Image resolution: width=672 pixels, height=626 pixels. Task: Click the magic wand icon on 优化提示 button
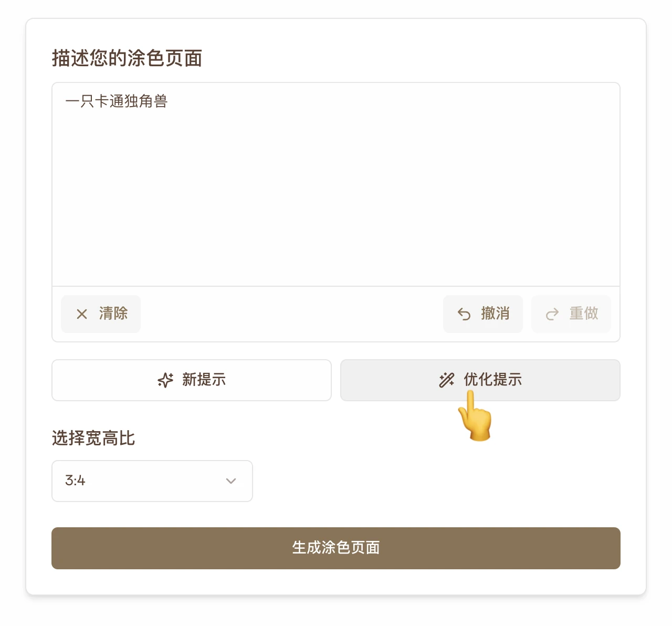[446, 380]
